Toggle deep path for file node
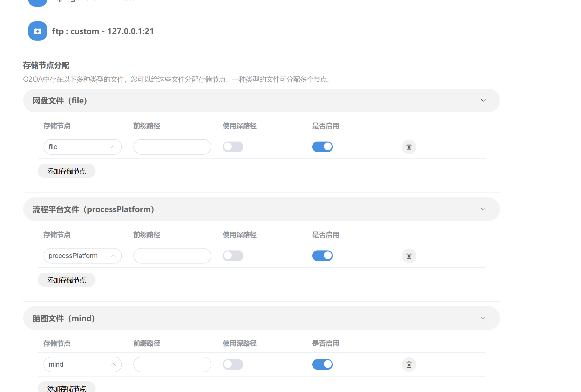581x392 pixels. (x=233, y=147)
